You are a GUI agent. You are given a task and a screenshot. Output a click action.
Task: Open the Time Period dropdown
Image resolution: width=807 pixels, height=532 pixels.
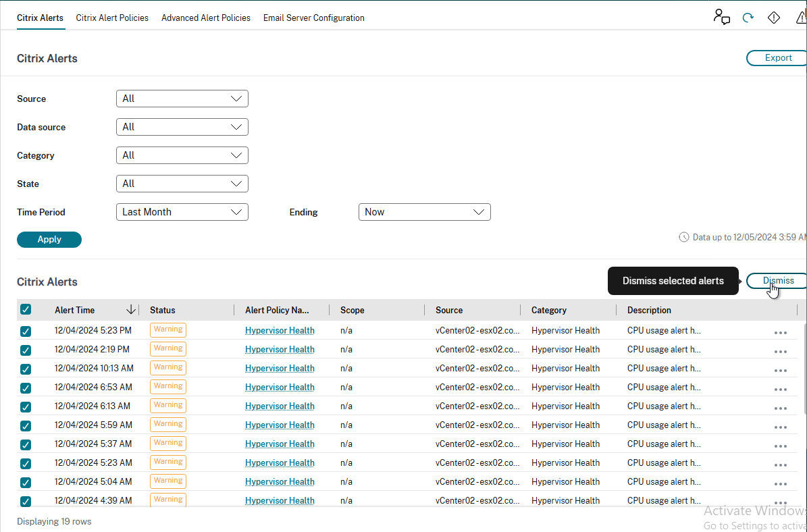point(182,212)
